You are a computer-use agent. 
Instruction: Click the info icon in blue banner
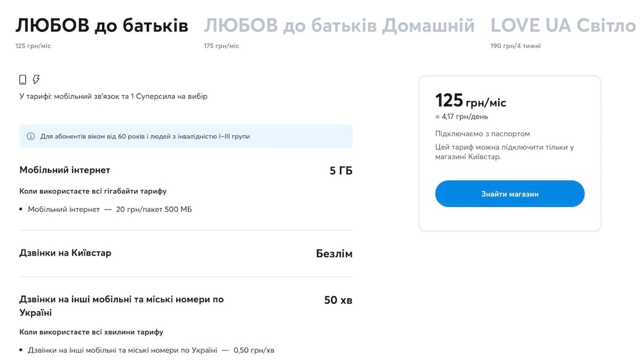click(x=31, y=136)
